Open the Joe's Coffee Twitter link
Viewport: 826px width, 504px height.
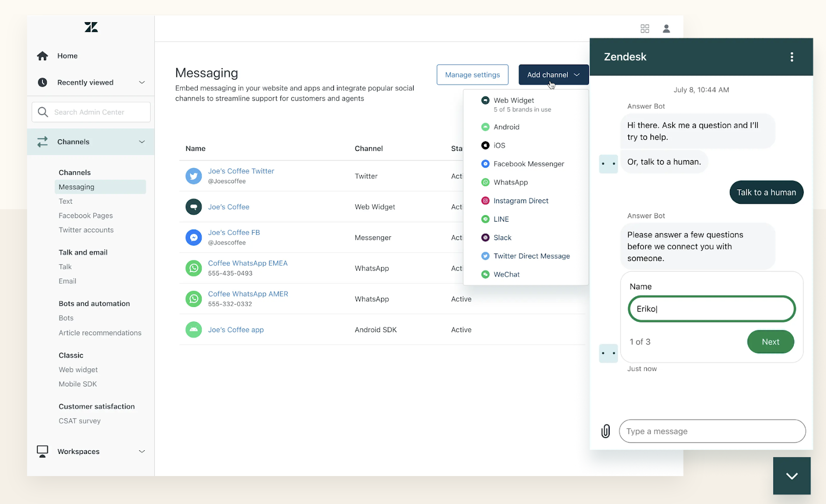[x=241, y=171]
